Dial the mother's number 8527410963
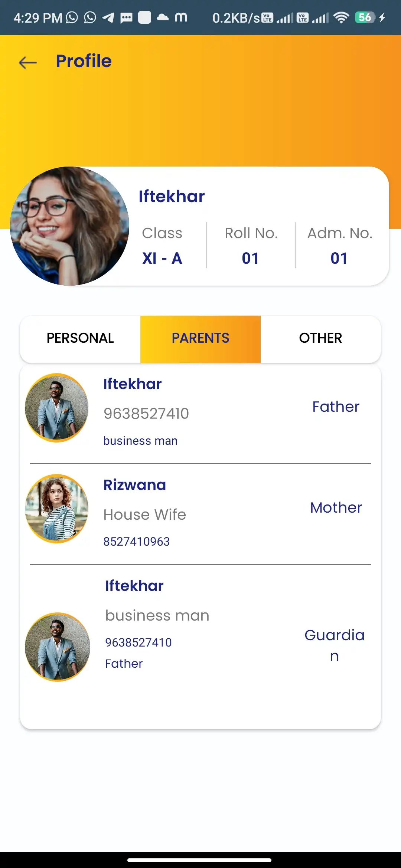 click(136, 541)
